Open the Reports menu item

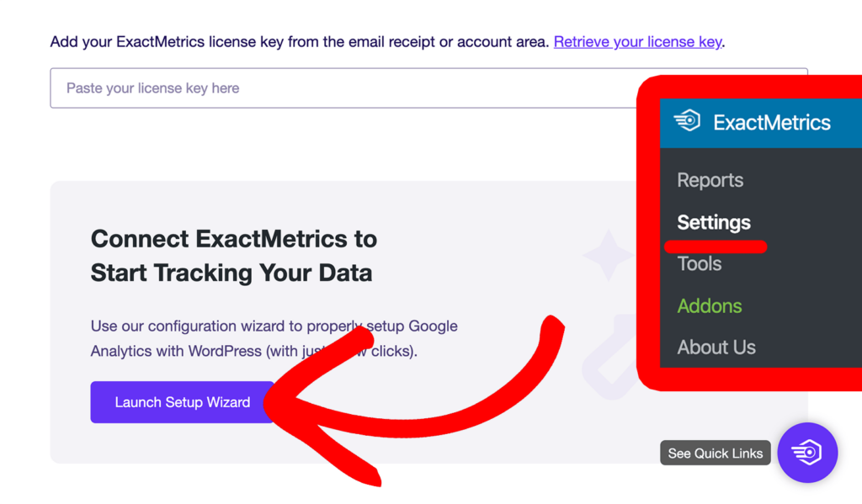(x=710, y=180)
